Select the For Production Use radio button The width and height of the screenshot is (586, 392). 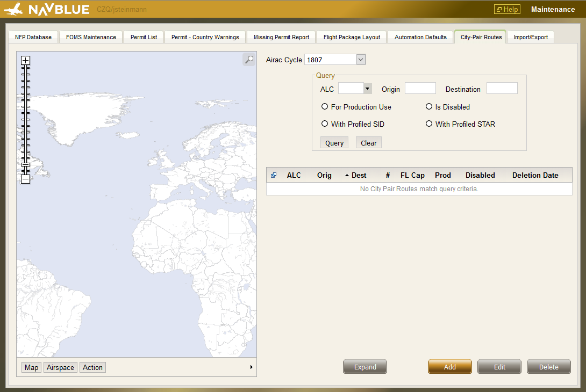(x=325, y=106)
